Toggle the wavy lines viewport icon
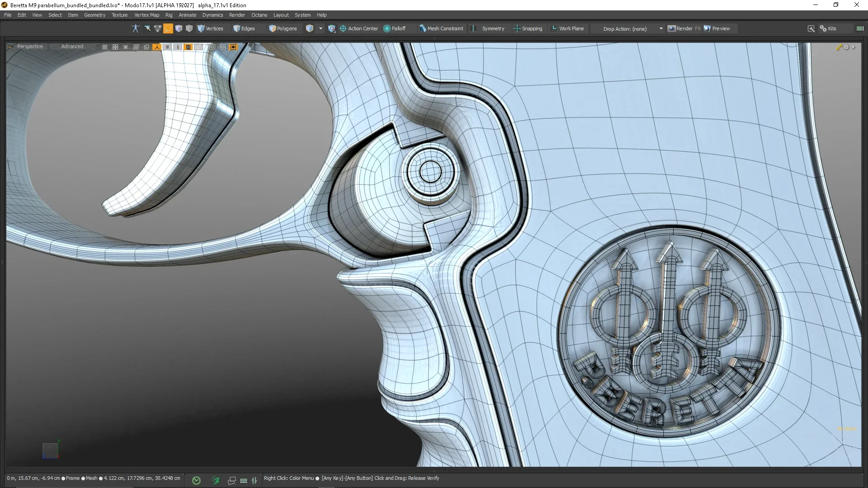This screenshot has width=868, height=488. (136, 47)
